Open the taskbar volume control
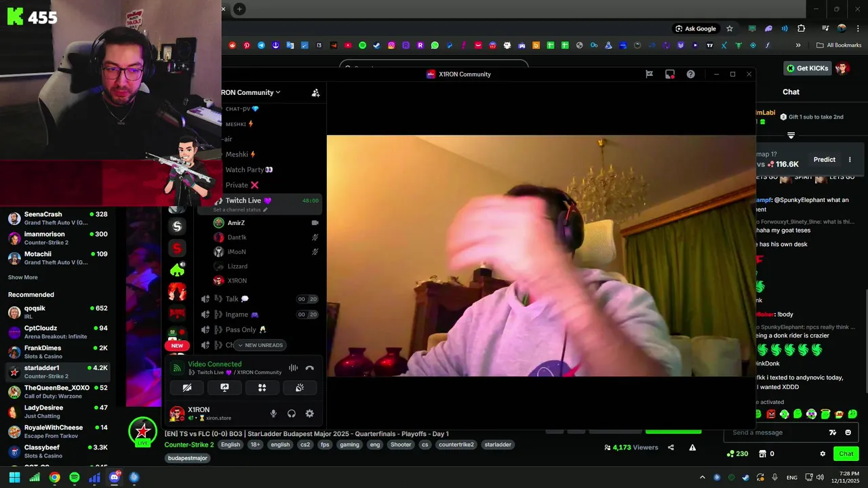868x488 pixels. (x=820, y=477)
